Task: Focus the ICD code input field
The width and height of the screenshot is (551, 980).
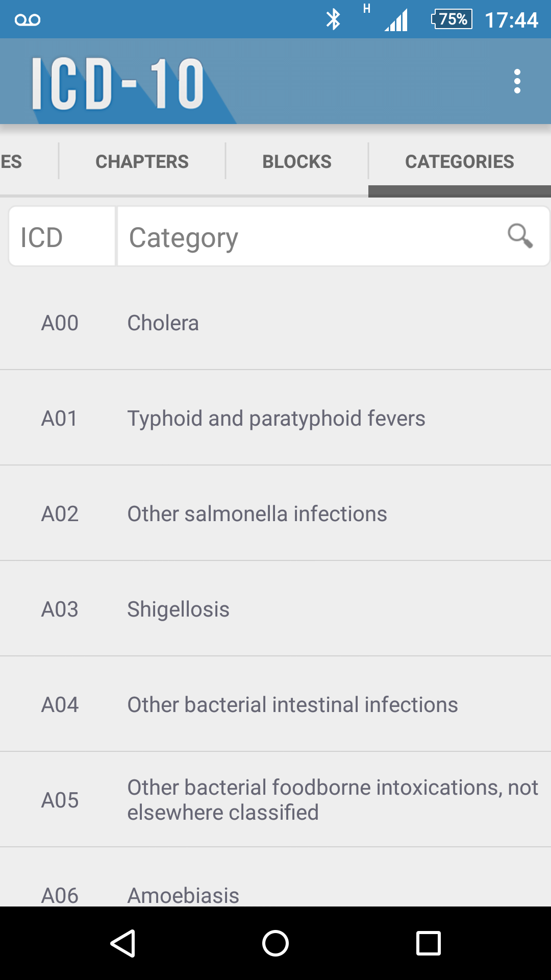Action: [62, 237]
